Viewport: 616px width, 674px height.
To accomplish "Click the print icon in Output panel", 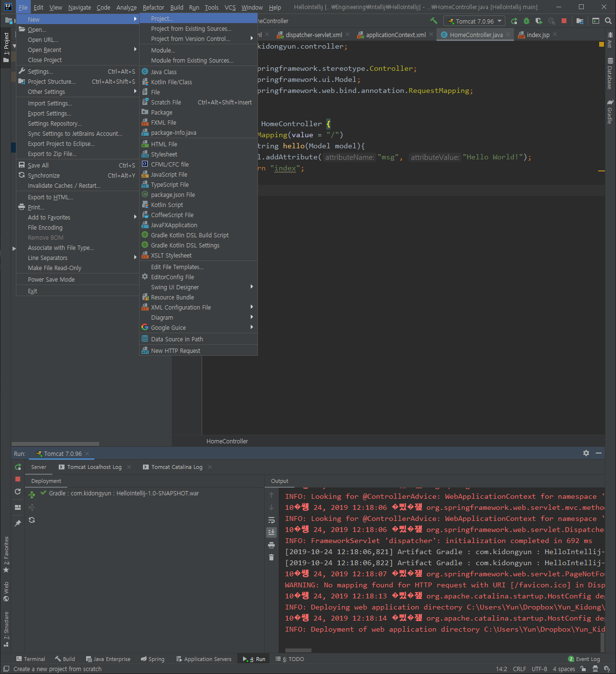I will [x=271, y=545].
